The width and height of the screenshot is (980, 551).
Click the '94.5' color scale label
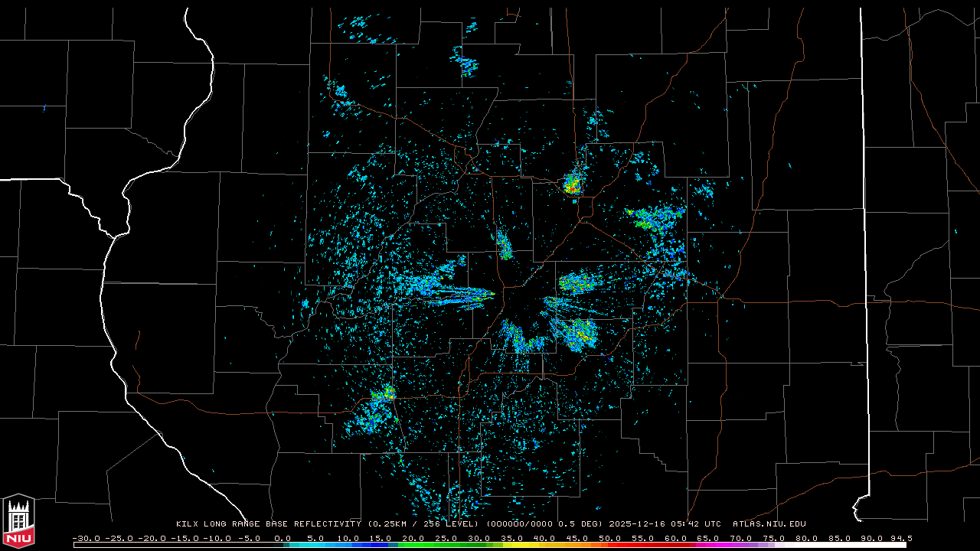click(x=901, y=538)
